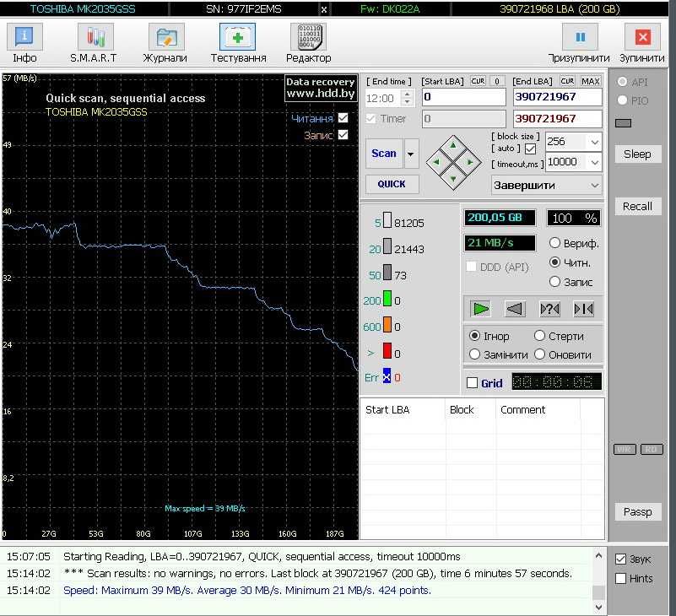Select the Оновити refresh action
676x616 pixels.
click(x=540, y=354)
